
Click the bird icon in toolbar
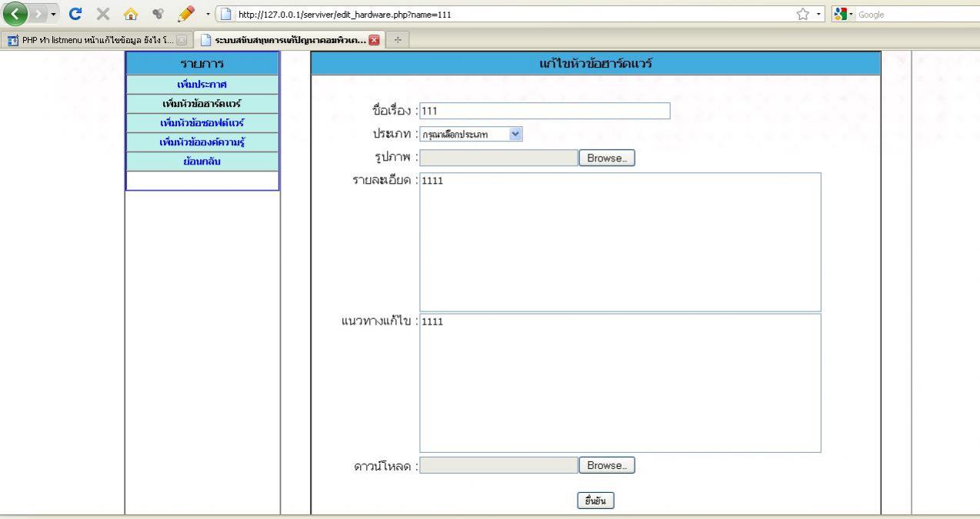158,15
